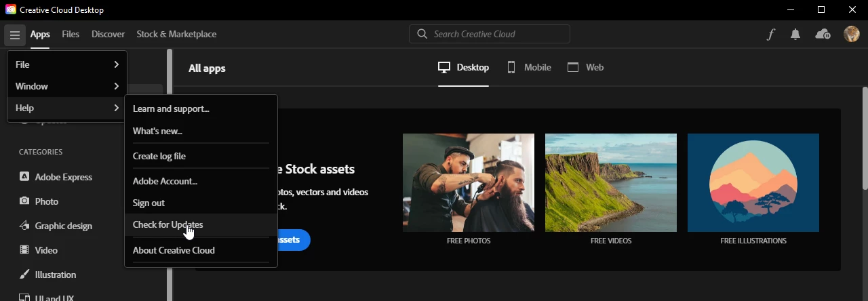Open About Creative Cloud
Viewport: 868px width, 301px height.
click(201, 250)
